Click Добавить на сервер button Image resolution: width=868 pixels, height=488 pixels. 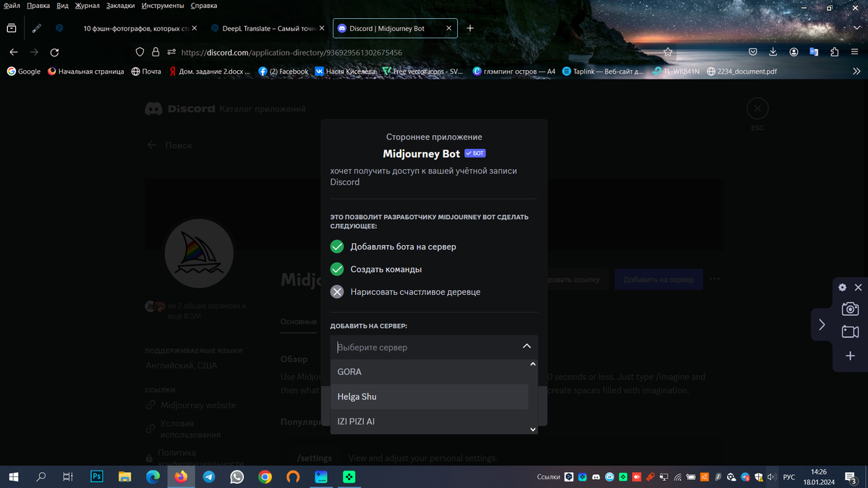point(658,279)
